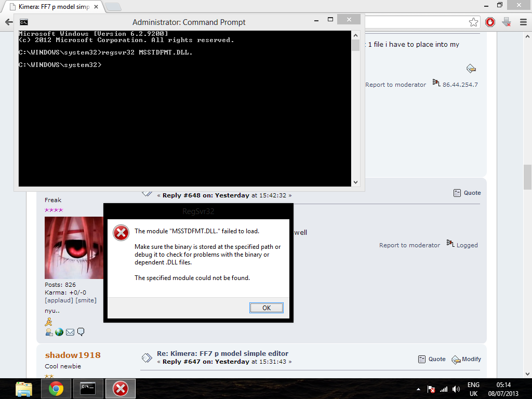This screenshot has height=399, width=532.
Task: Click Quote on reply #648
Action: (x=472, y=193)
